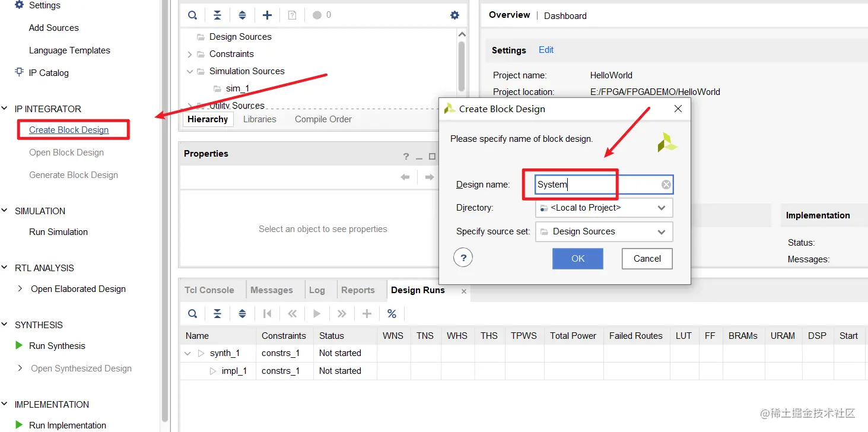
Task: Open the Reports tab
Action: click(358, 290)
